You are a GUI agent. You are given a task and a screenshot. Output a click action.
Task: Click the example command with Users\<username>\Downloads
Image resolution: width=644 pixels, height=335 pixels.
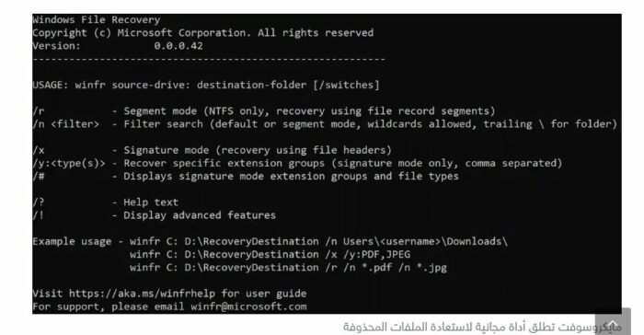click(318, 241)
